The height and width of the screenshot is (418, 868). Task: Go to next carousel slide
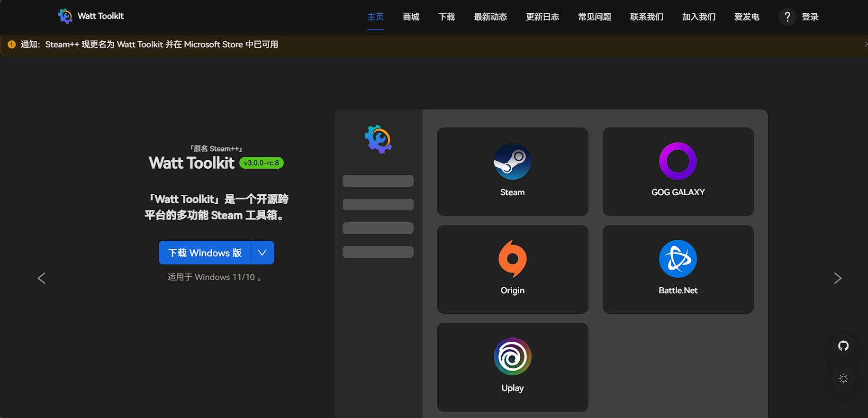click(x=838, y=278)
